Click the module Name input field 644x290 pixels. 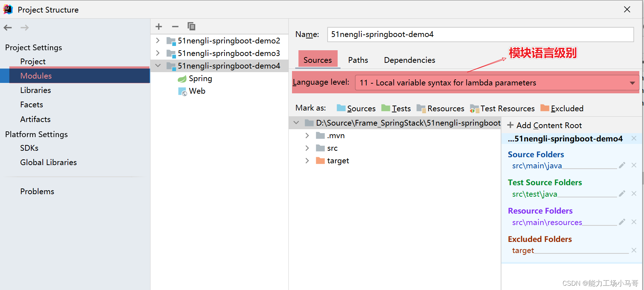[480, 34]
